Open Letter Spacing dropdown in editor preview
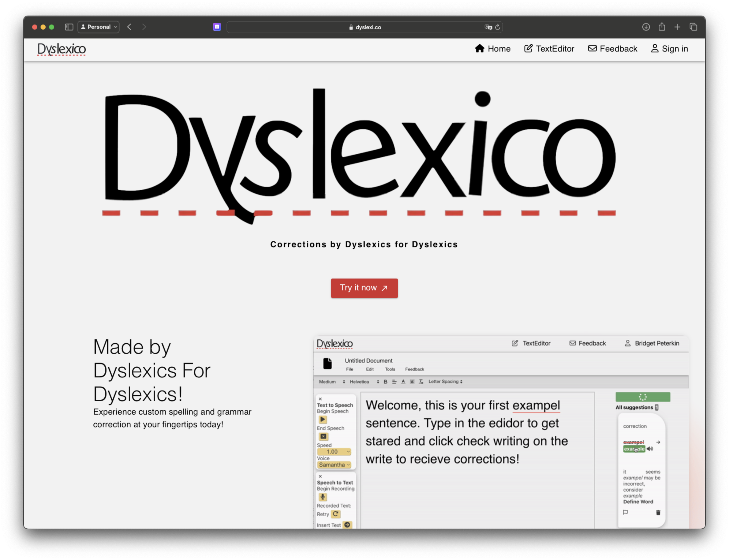The height and width of the screenshot is (560, 729). click(445, 381)
